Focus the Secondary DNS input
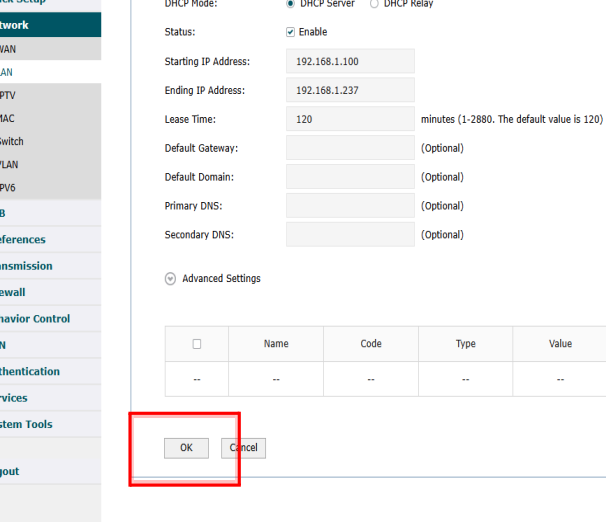Screen dimensions: 606x522 (350, 235)
